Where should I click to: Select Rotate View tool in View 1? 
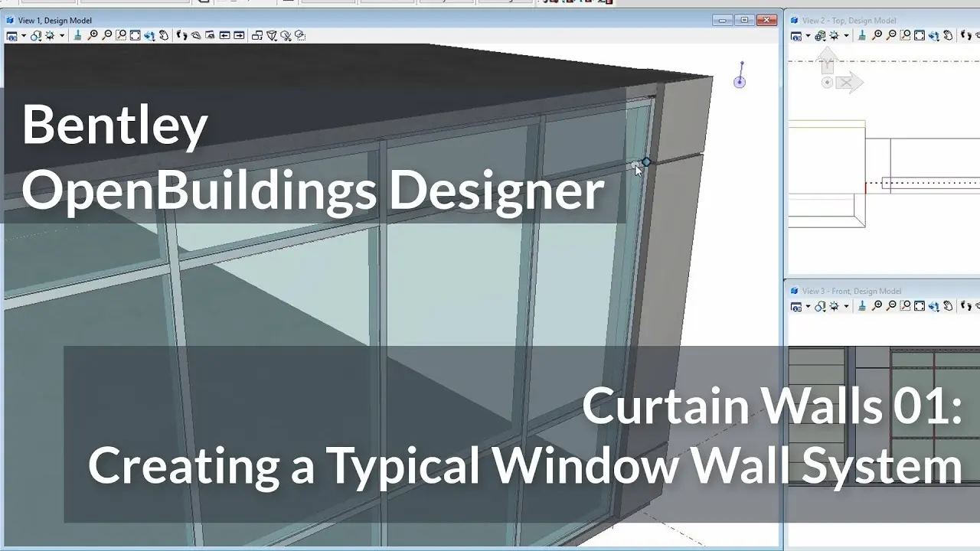(150, 35)
